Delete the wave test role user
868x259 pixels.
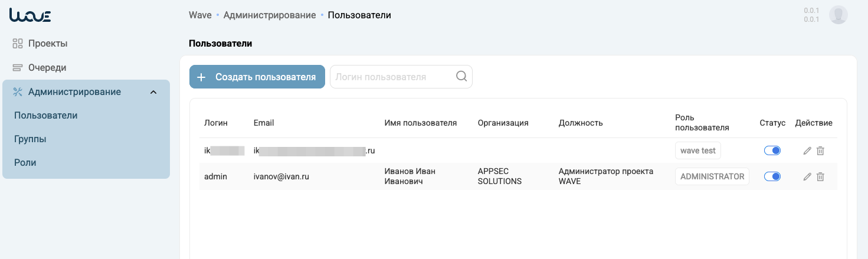[x=820, y=150]
